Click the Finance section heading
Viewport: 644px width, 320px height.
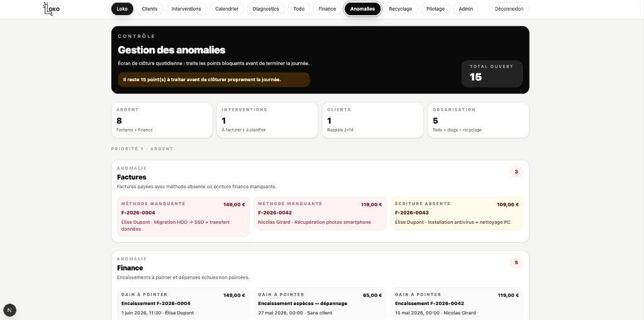click(x=130, y=268)
